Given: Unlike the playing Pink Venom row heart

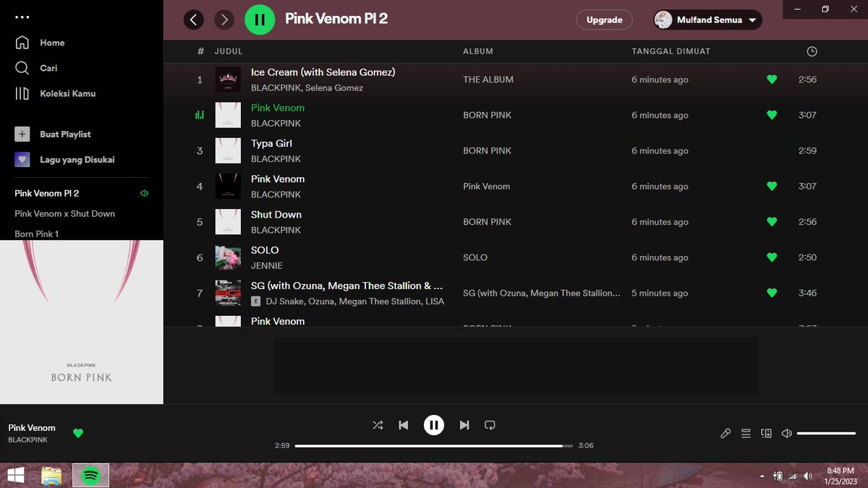Looking at the screenshot, I should tap(772, 115).
